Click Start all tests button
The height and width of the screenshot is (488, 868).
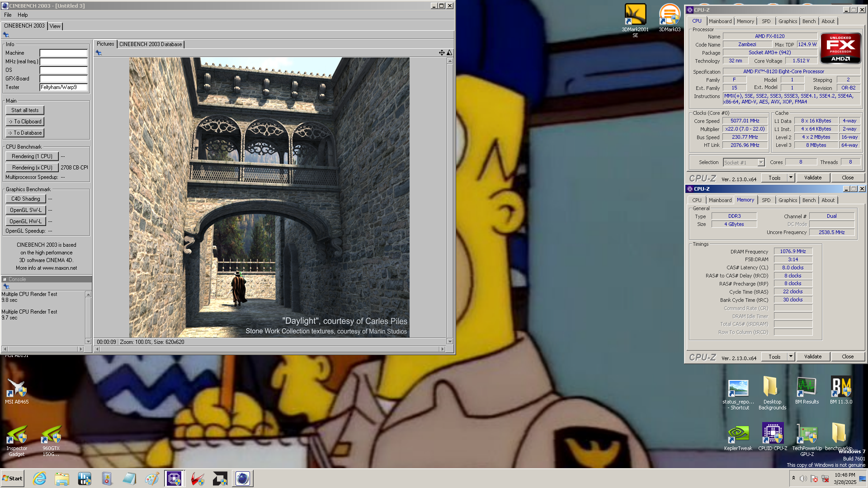(x=25, y=110)
